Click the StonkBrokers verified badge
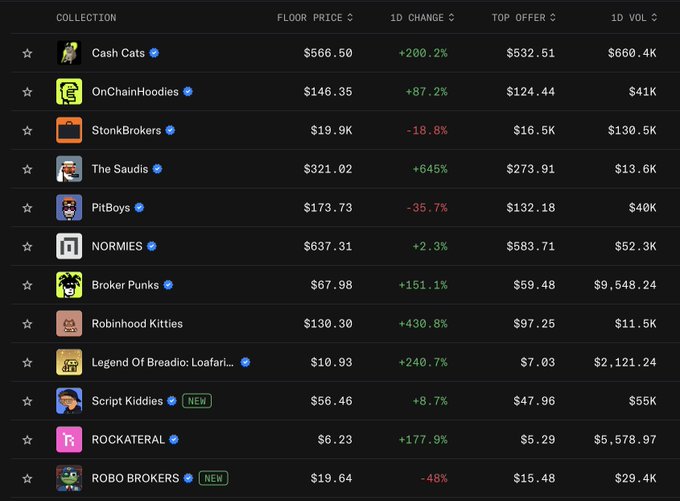This screenshot has width=680, height=501. pos(170,130)
